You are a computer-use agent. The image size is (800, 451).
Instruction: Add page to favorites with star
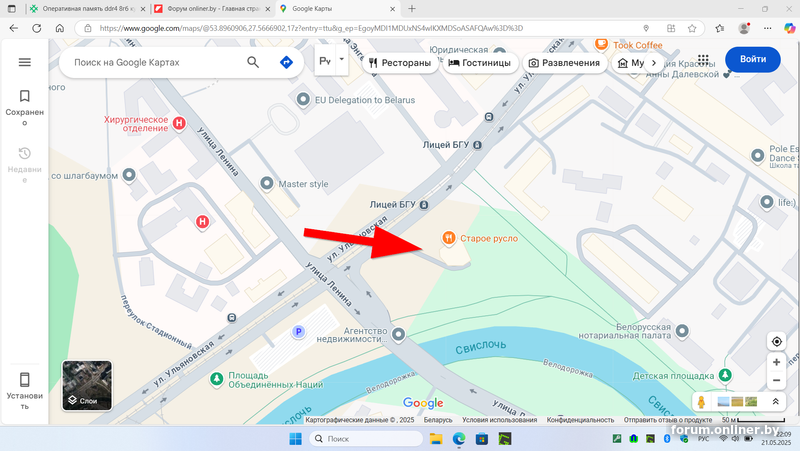(692, 28)
